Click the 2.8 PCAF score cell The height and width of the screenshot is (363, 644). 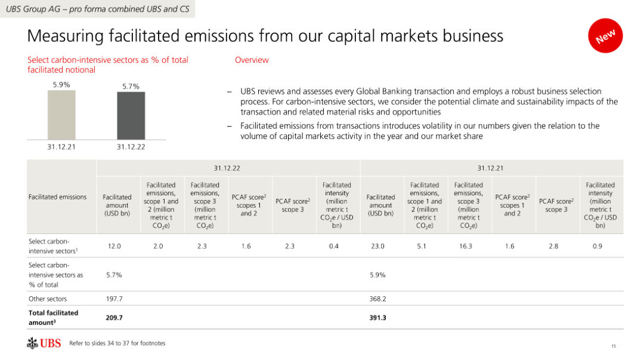point(553,246)
